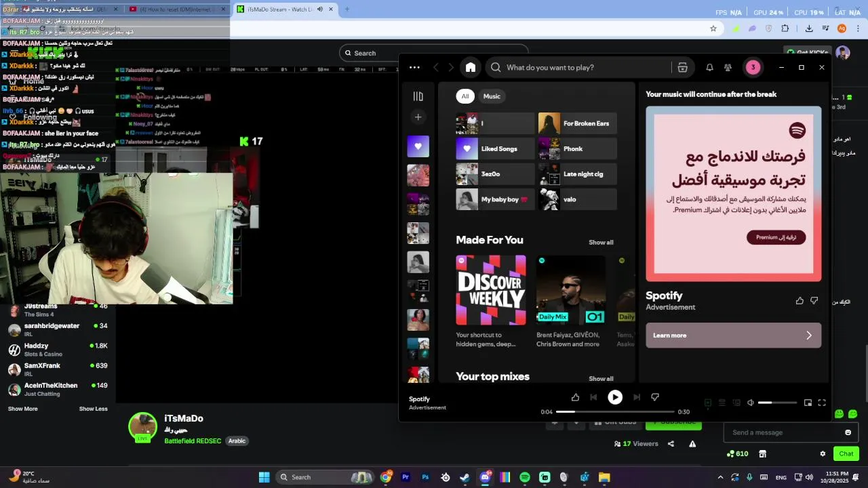Mute Spotify volume speaker icon
The image size is (868, 488).
point(751,403)
